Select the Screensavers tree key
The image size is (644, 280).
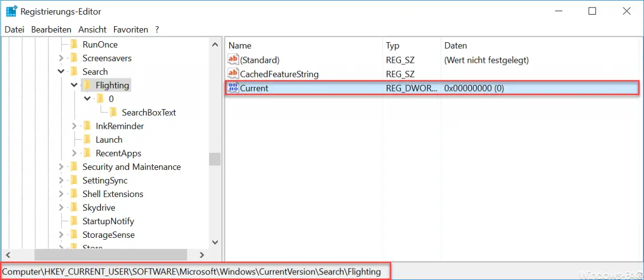tap(107, 58)
